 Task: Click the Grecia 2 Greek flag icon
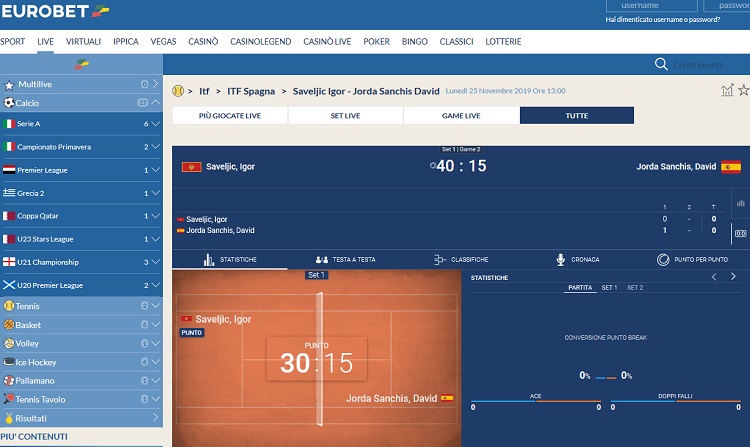coord(9,193)
